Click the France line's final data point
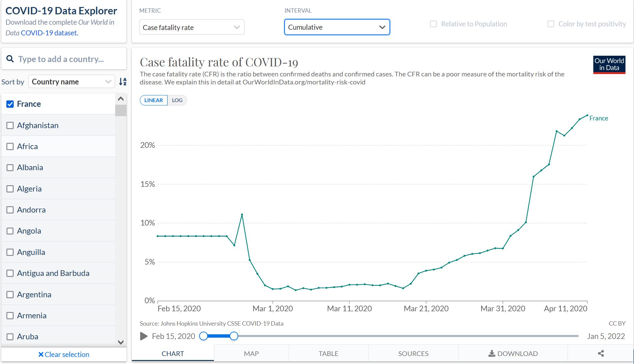Image resolution: width=634 pixels, height=364 pixels. click(587, 115)
